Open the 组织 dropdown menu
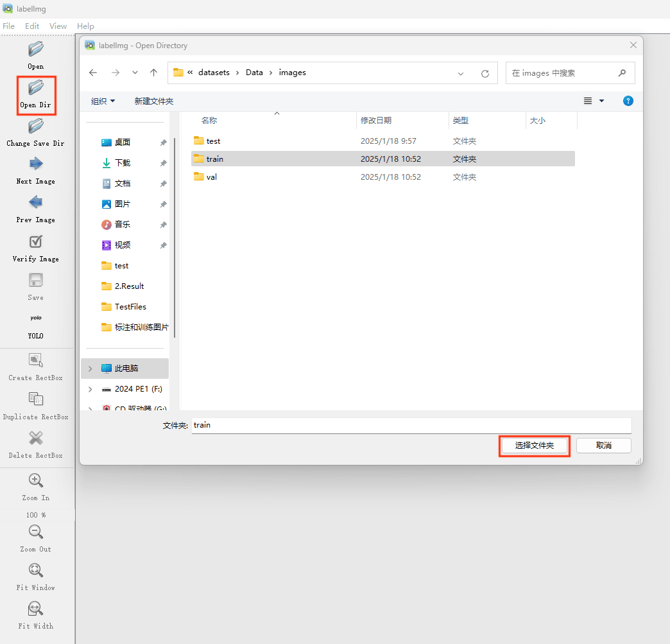The height and width of the screenshot is (644, 670). 103,101
